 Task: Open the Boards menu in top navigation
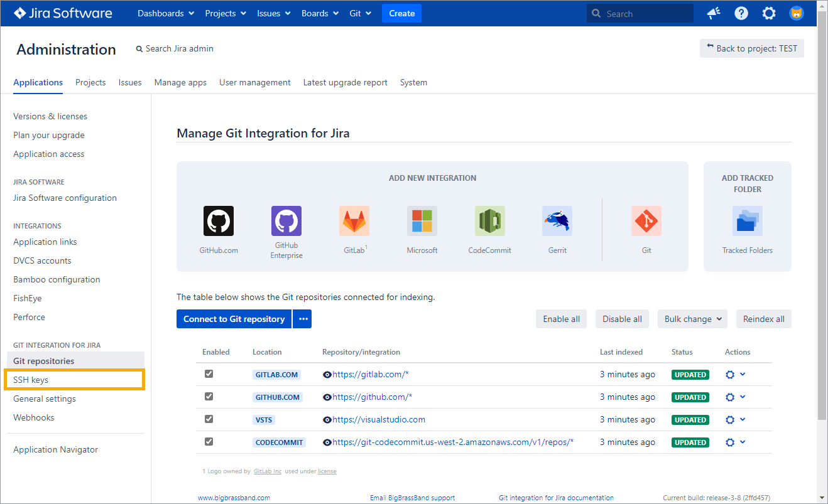pos(320,13)
